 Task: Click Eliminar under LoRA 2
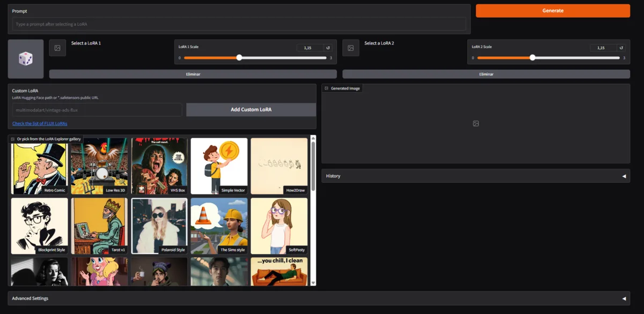[486, 74]
